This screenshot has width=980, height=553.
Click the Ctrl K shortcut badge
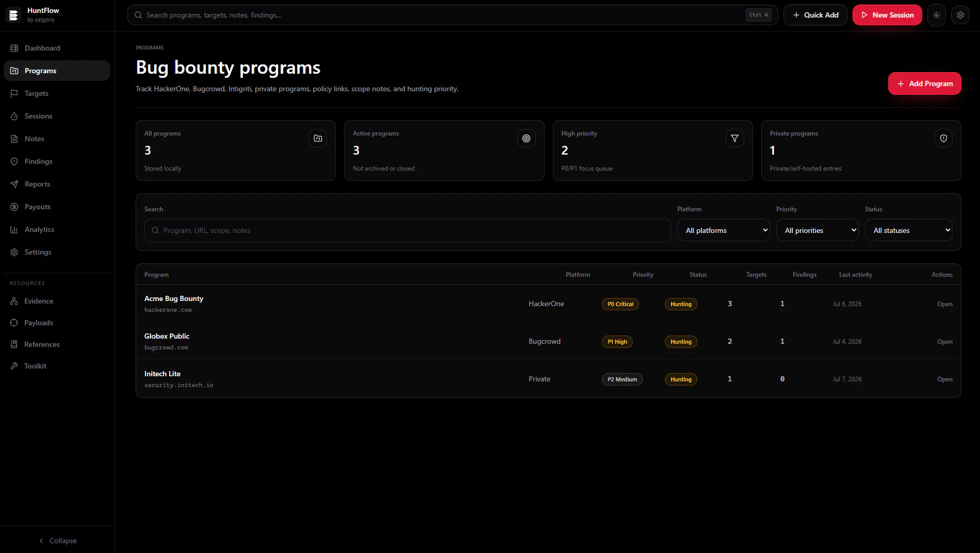pos(759,15)
